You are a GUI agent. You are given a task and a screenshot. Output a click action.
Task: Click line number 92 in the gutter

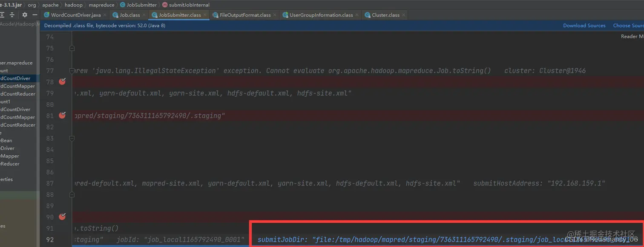coord(49,240)
